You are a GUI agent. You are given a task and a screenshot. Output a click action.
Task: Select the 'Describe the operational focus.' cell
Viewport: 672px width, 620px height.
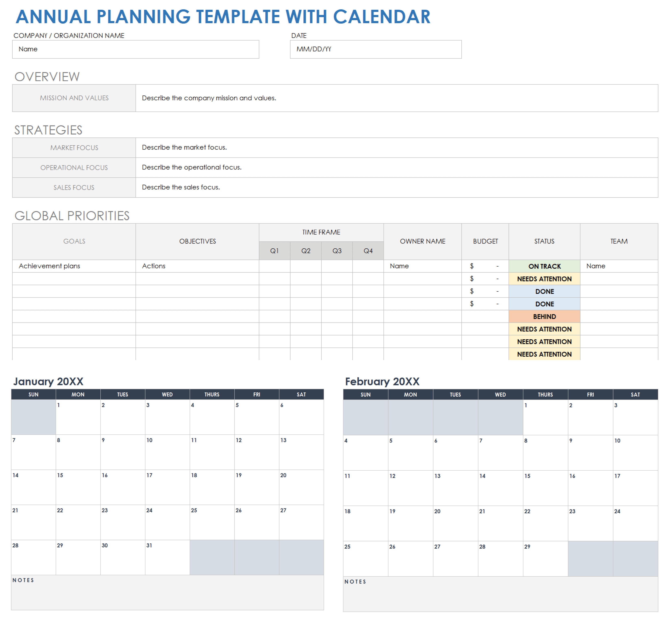coord(397,167)
